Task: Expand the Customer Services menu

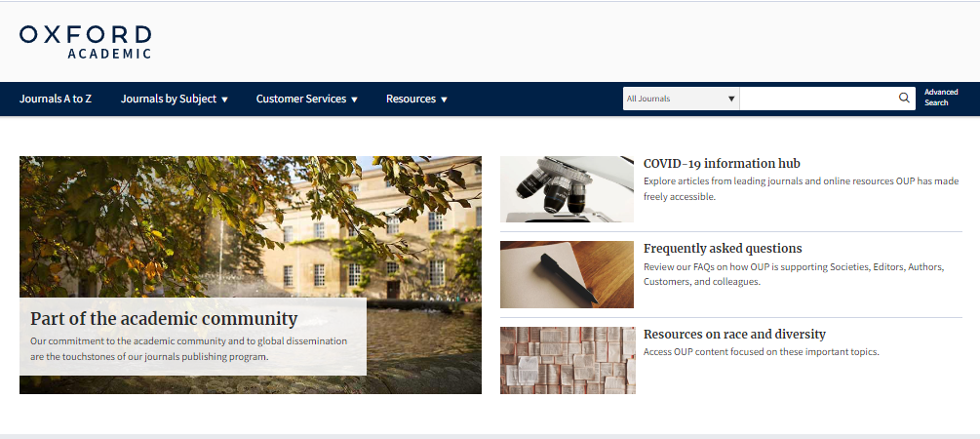Action: coord(307,99)
